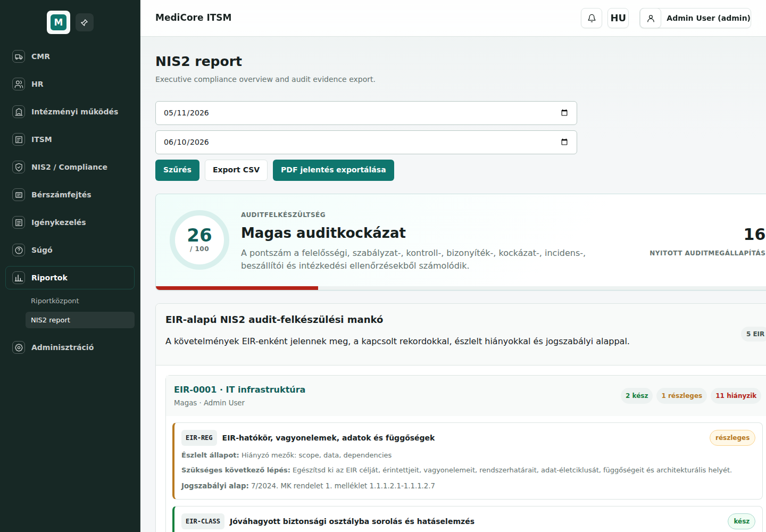Click the red audit readiness progress bar

click(x=237, y=288)
